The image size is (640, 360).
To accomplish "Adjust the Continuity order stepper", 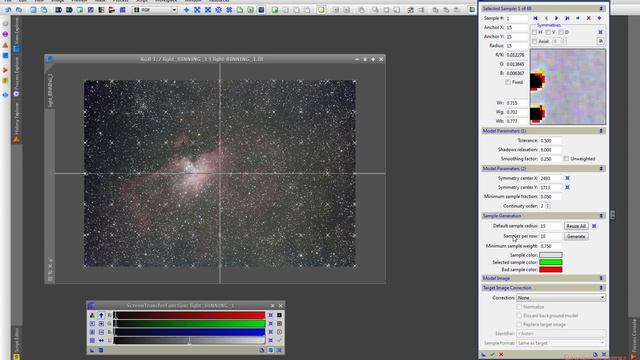I will click(548, 206).
